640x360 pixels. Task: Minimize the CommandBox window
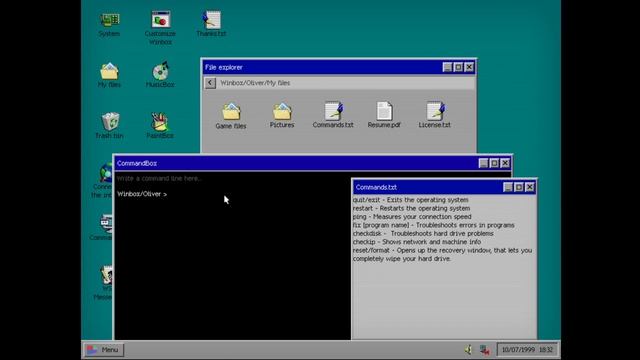(x=483, y=163)
